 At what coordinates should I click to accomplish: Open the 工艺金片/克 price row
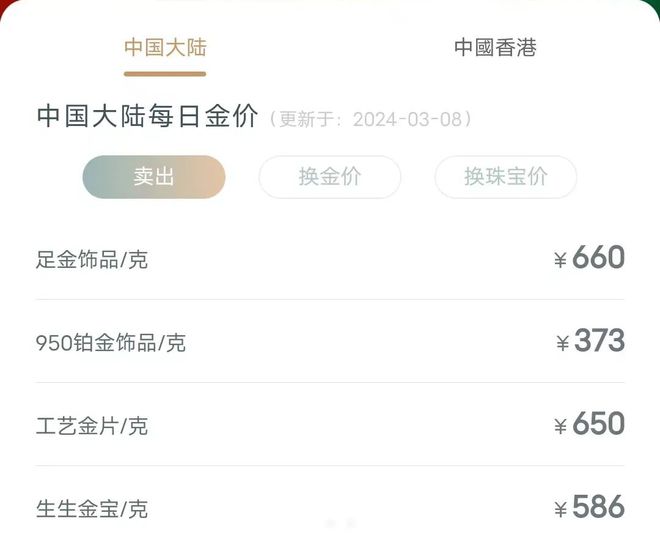330,424
